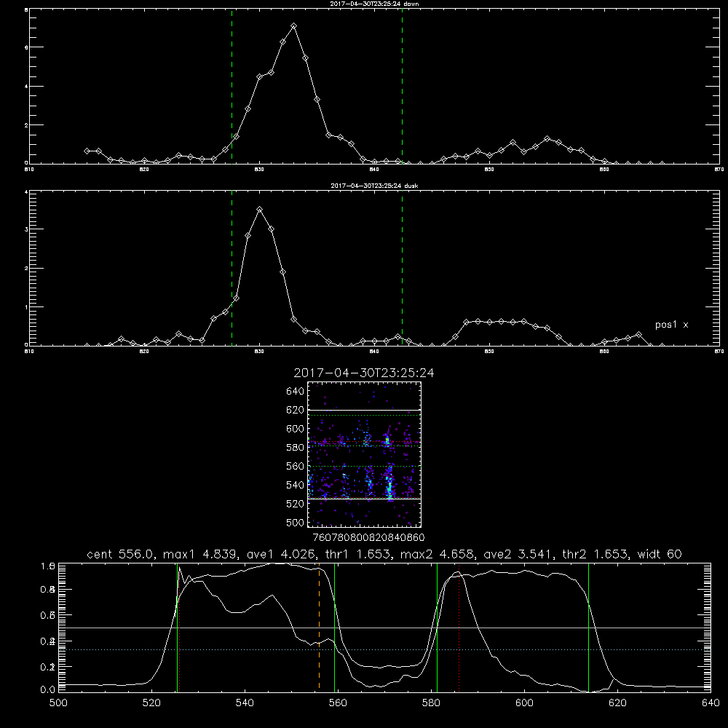Viewport: 728px width, 728px height.
Task: Click the highest peak marker in dusk plot
Action: tap(260, 210)
